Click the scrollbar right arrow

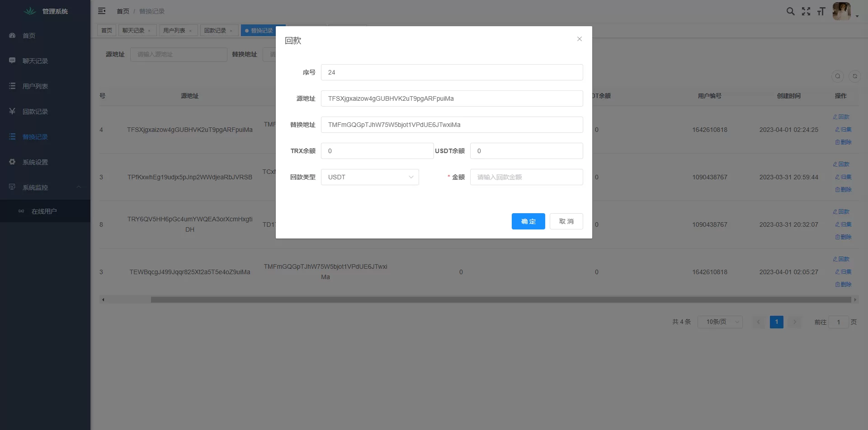[x=855, y=299]
